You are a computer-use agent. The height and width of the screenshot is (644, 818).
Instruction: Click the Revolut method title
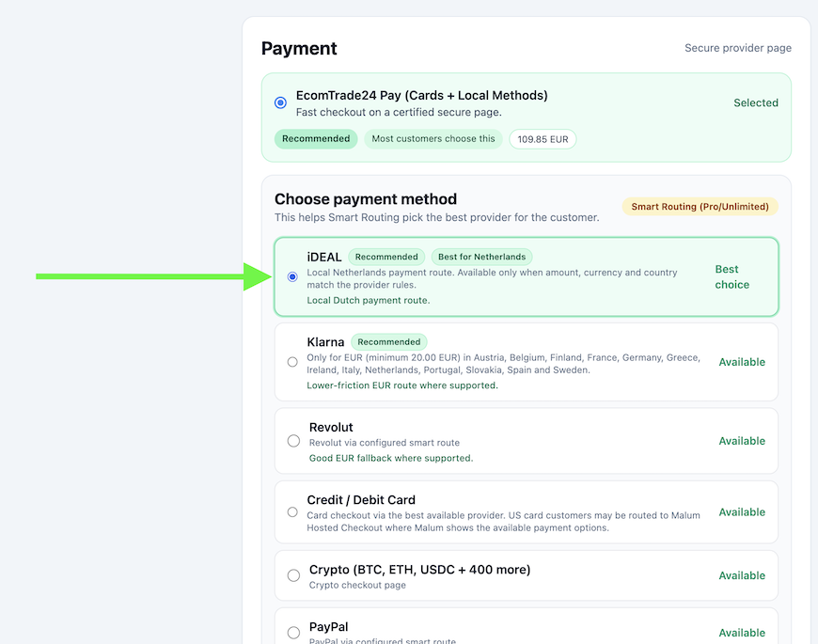[331, 427]
